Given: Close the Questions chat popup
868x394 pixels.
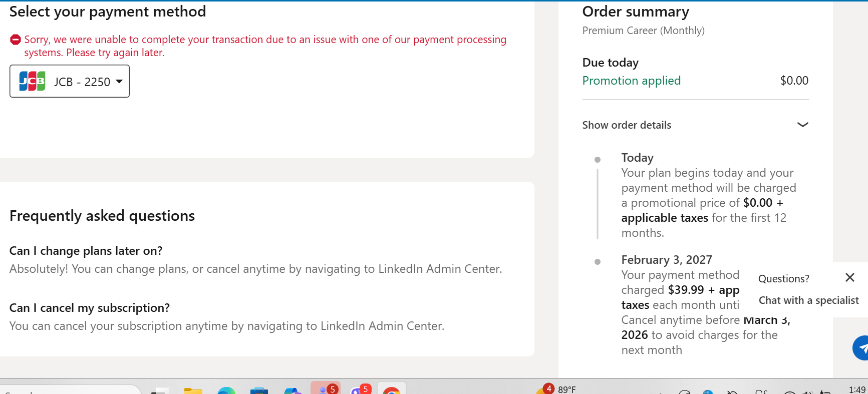Looking at the screenshot, I should [850, 277].
